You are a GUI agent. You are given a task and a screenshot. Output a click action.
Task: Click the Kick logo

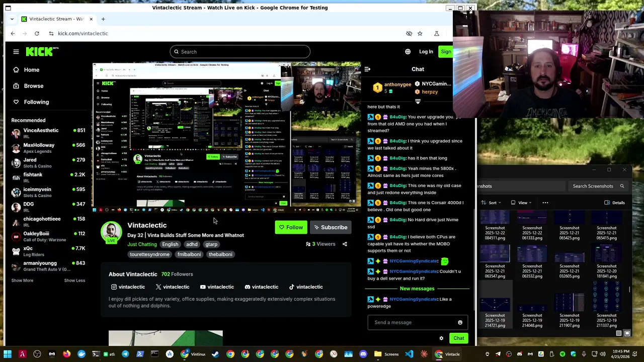tap(42, 51)
